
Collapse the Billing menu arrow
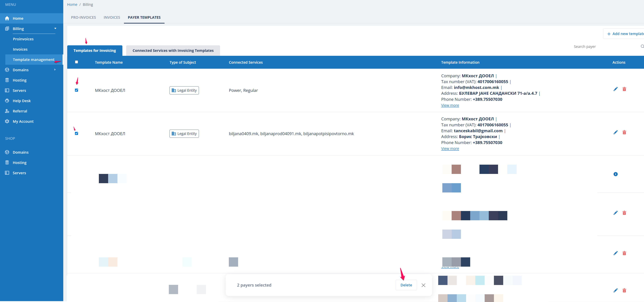pyautogui.click(x=55, y=29)
